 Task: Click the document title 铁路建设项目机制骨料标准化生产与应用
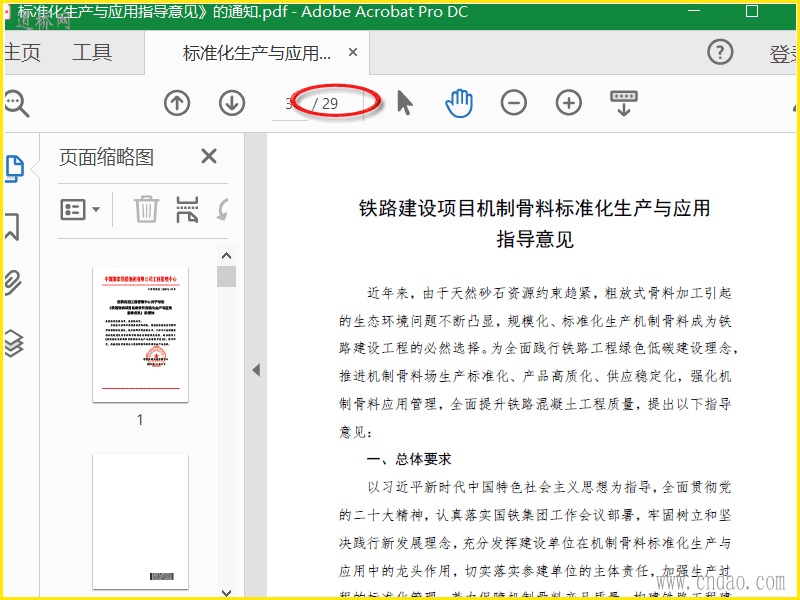[x=534, y=208]
